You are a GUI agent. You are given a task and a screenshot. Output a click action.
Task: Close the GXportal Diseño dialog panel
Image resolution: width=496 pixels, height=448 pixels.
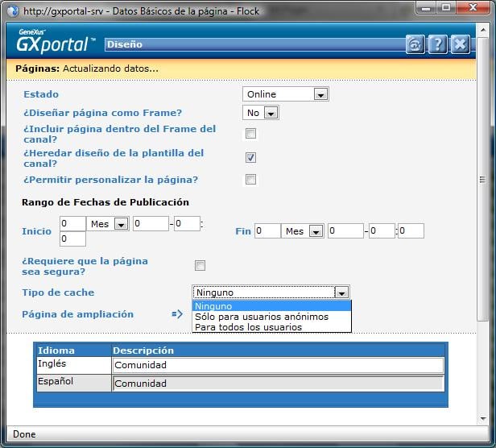(x=460, y=44)
